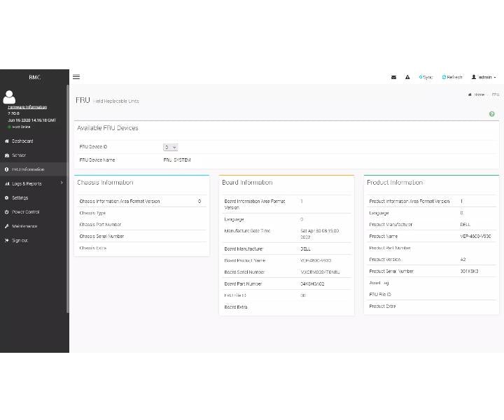Click the Manufacture Date Time value
The width and height of the screenshot is (504, 420).
[x=319, y=234]
